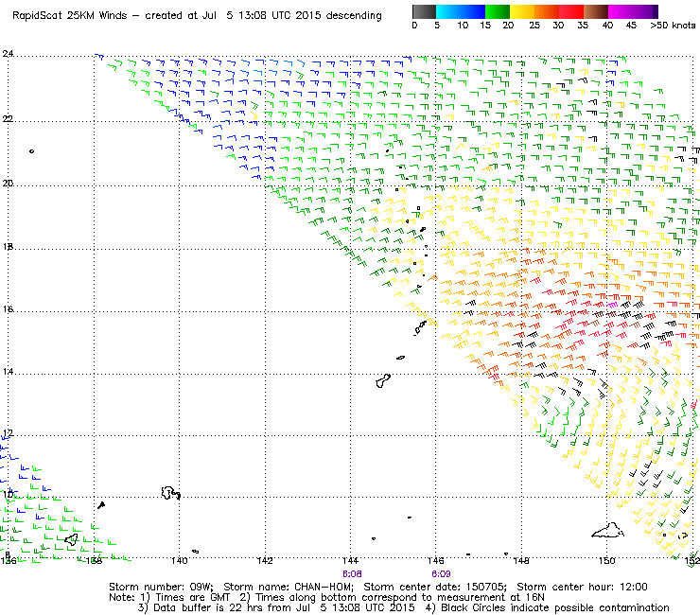Click the longitude label '152'

click(x=692, y=561)
